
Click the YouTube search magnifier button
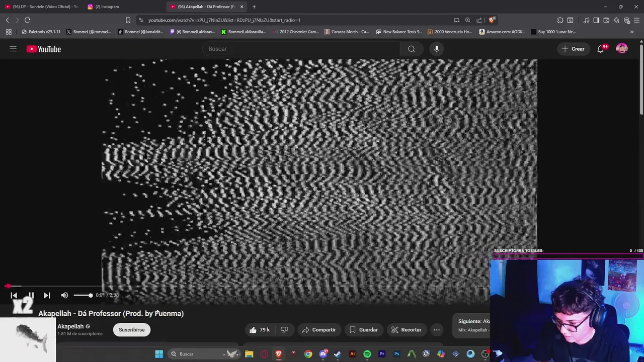coord(412,49)
